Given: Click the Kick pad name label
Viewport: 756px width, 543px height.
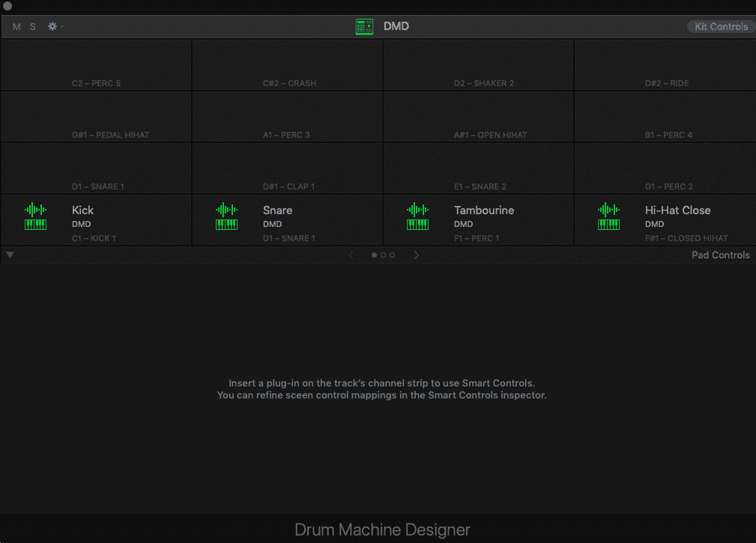Looking at the screenshot, I should pyautogui.click(x=83, y=210).
